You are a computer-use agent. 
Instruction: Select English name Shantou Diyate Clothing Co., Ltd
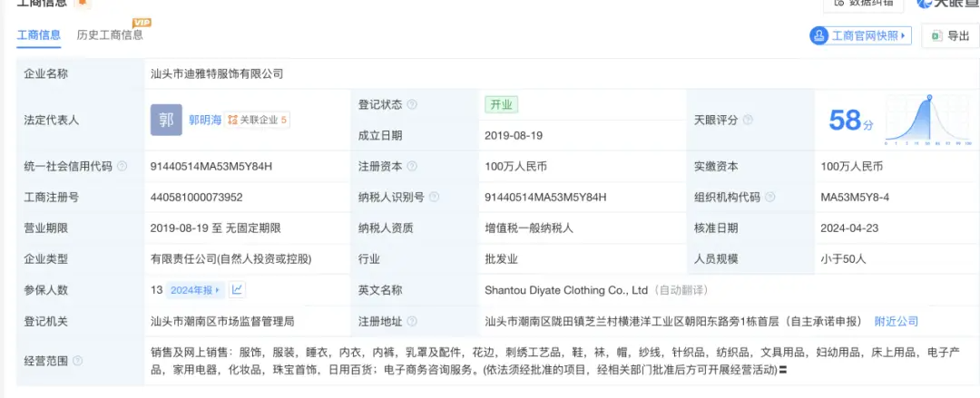(x=565, y=290)
